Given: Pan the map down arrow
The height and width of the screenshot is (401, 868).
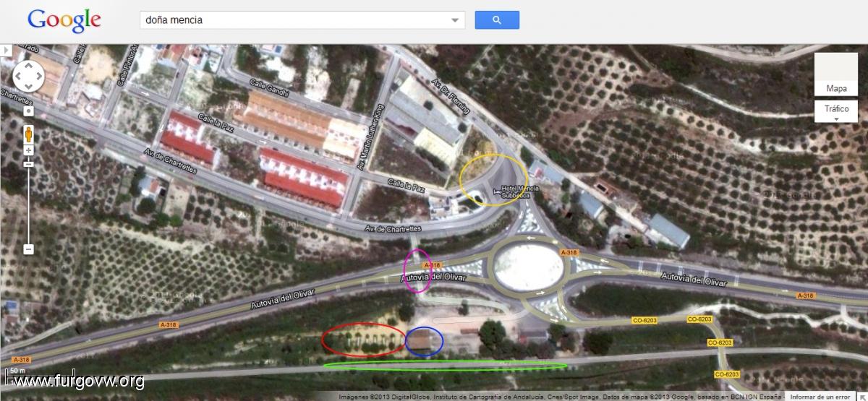Looking at the screenshot, I should [x=29, y=86].
